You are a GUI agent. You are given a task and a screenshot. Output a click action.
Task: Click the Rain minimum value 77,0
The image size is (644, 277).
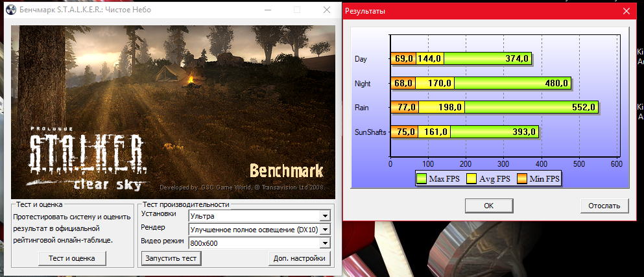point(407,108)
